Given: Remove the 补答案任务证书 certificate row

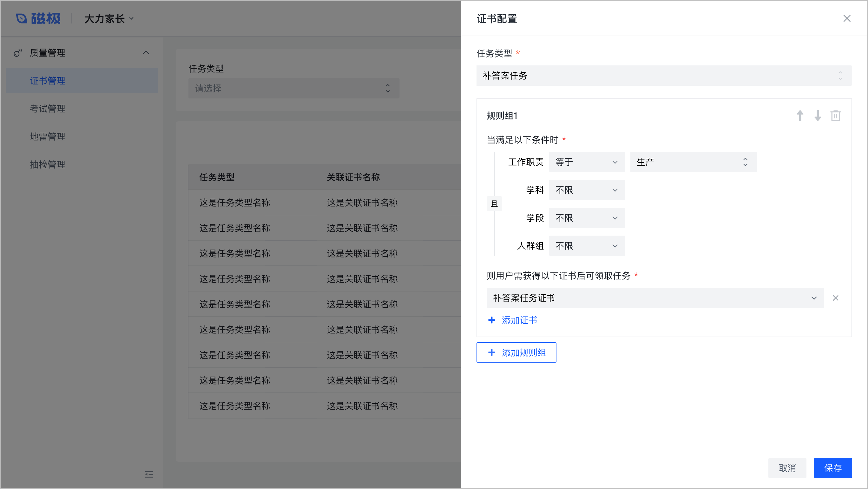Looking at the screenshot, I should click(x=835, y=298).
